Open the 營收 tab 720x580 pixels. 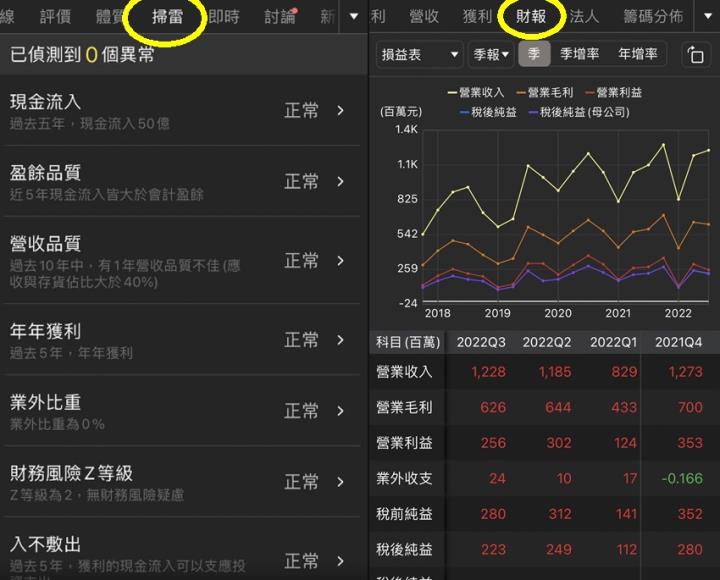pyautogui.click(x=424, y=17)
